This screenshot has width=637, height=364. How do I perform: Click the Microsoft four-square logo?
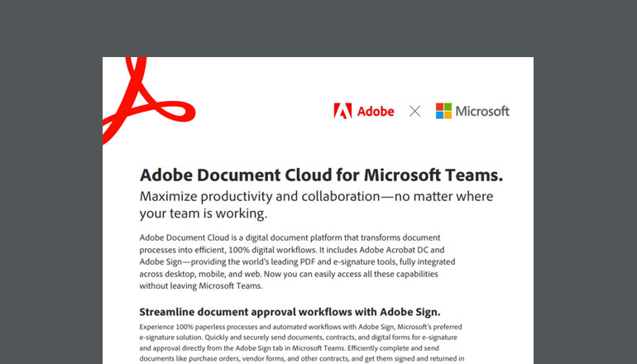(x=443, y=111)
